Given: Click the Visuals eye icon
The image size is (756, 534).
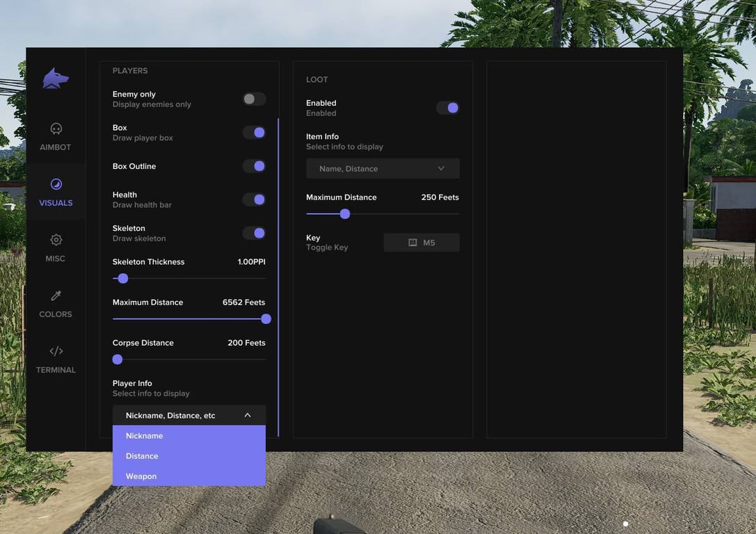Looking at the screenshot, I should click(x=56, y=184).
